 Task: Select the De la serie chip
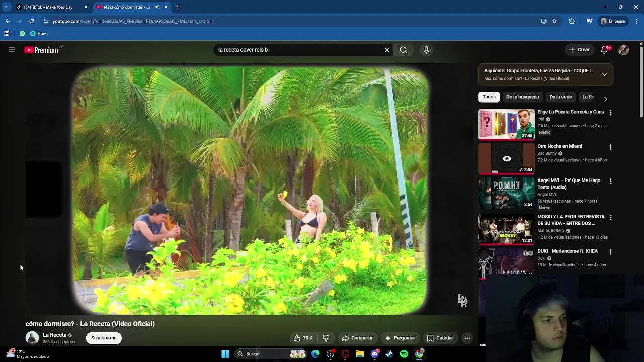coord(560,97)
